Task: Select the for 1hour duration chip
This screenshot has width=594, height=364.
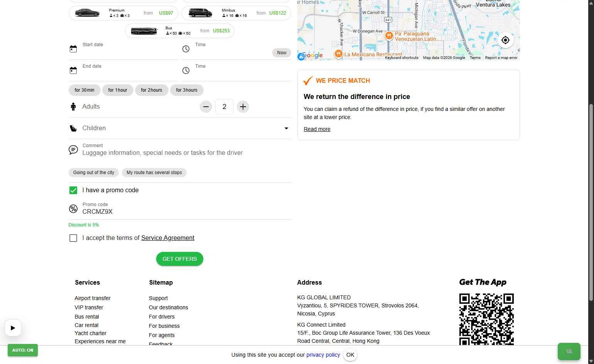Action: pyautogui.click(x=118, y=90)
